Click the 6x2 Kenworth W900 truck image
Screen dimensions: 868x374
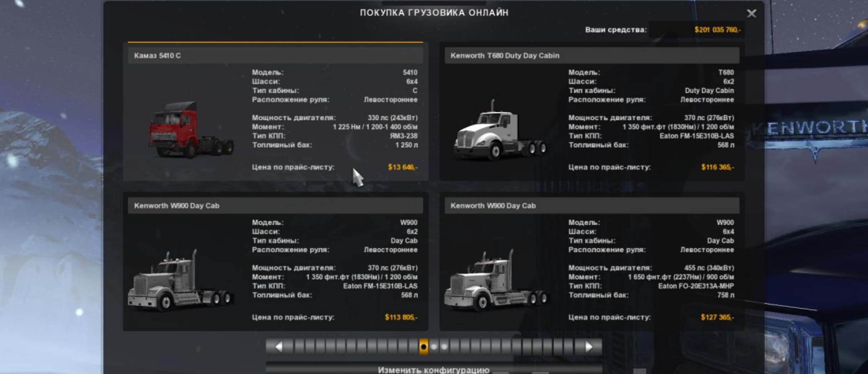180,281
